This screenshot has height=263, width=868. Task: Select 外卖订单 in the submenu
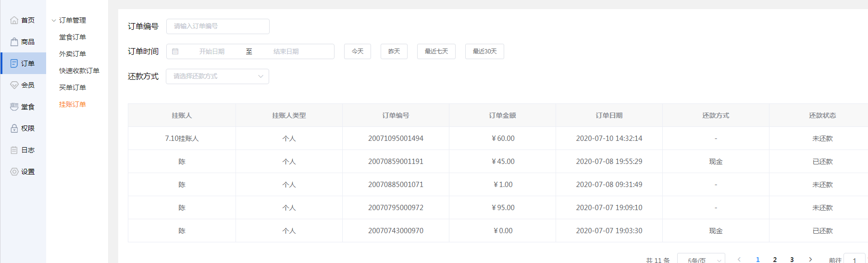pos(73,54)
